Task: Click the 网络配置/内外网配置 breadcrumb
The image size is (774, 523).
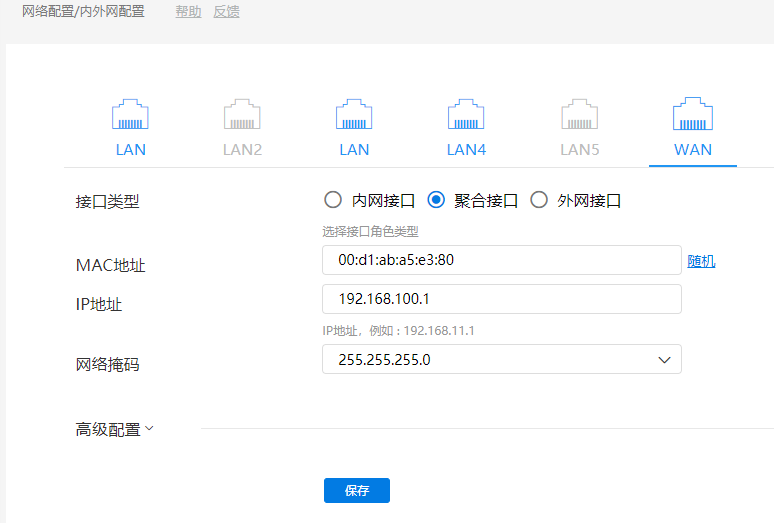Action: point(83,12)
